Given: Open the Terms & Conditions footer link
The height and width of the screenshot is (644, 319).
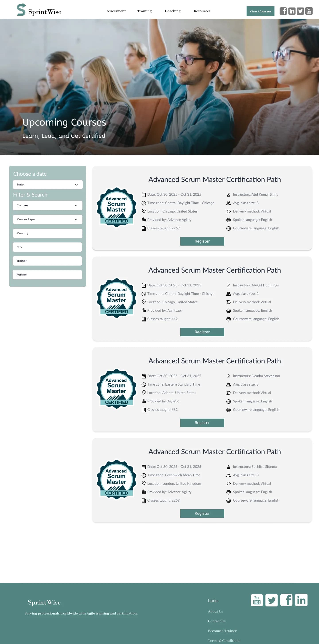Looking at the screenshot, I should click(x=224, y=640).
